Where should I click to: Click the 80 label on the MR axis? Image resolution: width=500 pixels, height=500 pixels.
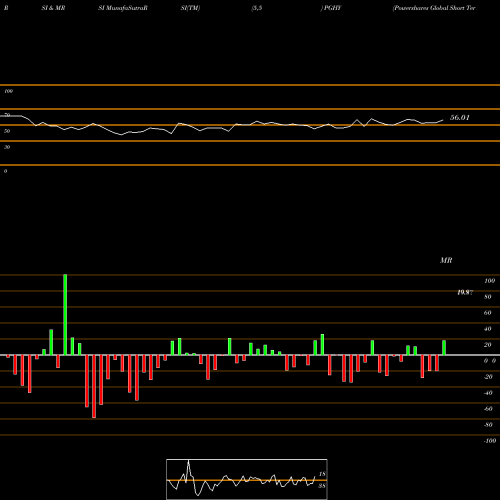click(x=488, y=297)
